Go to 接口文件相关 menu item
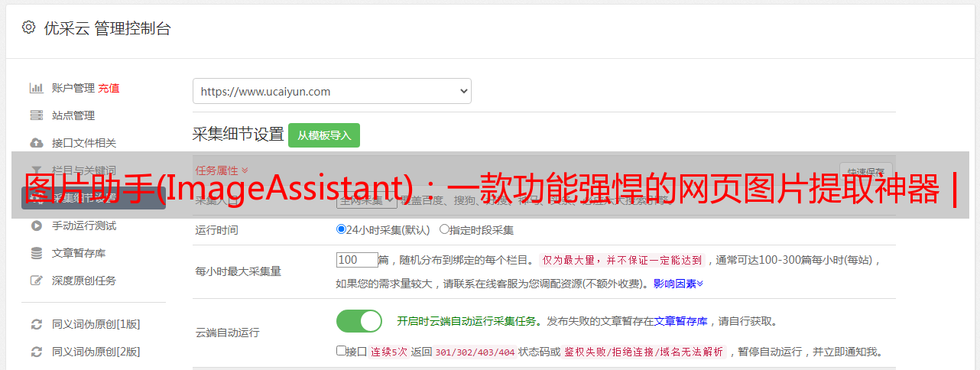The height and width of the screenshot is (370, 980). (84, 143)
